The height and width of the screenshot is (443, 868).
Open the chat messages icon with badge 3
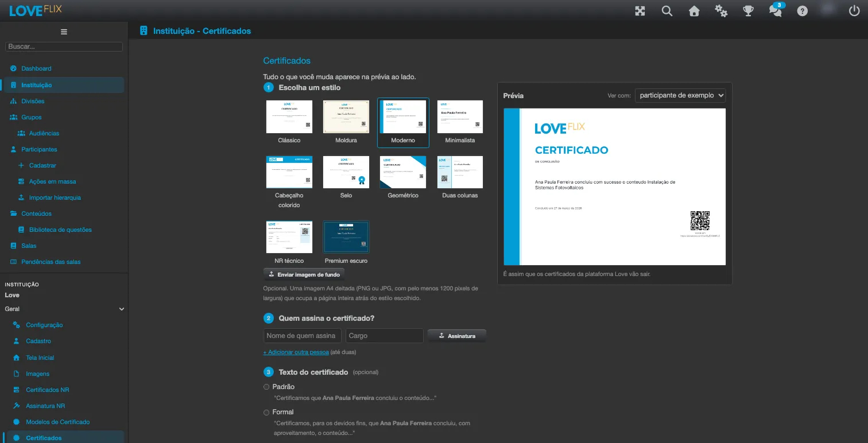pyautogui.click(x=776, y=10)
